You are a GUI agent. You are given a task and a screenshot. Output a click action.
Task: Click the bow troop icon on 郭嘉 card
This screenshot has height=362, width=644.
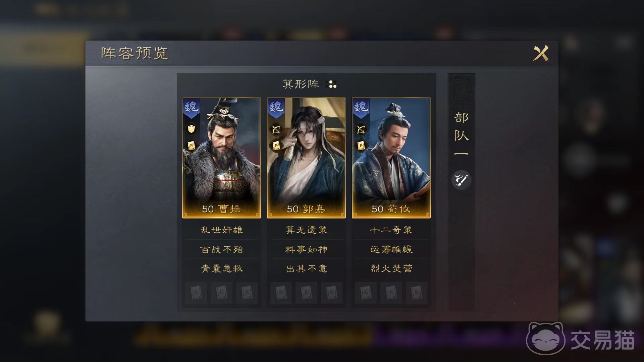coord(276,129)
